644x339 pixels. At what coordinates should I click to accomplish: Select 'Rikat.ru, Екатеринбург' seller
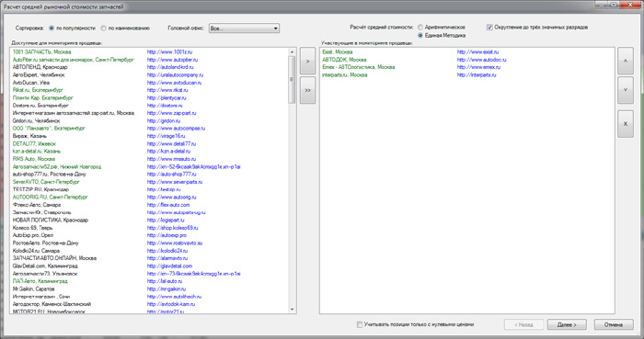pyautogui.click(x=38, y=90)
